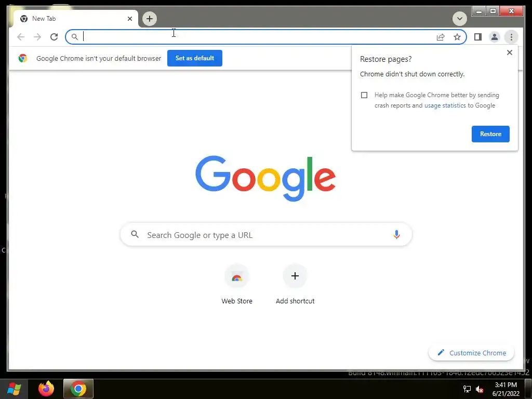Expand the tab search dropdown arrow
Screen dimensions: 532x399
coord(459,19)
